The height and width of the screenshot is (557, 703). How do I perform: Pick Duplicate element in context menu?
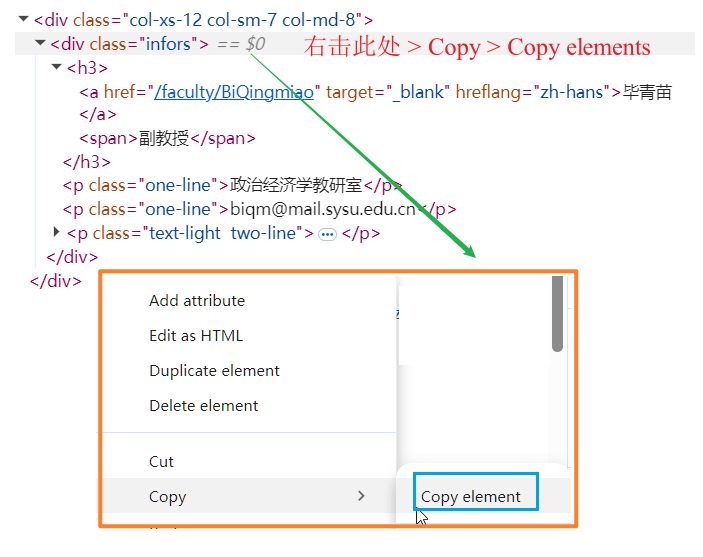tap(214, 370)
